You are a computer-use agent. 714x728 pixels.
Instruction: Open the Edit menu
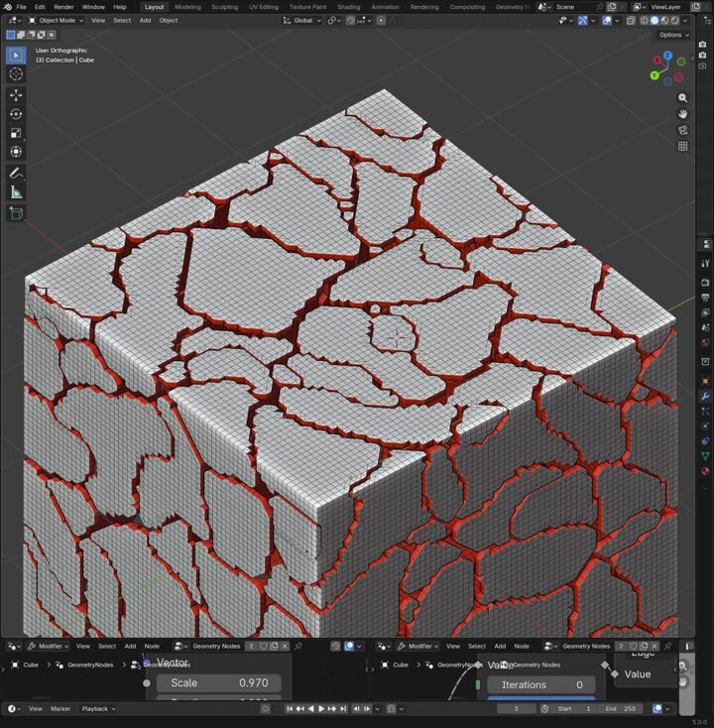point(40,7)
